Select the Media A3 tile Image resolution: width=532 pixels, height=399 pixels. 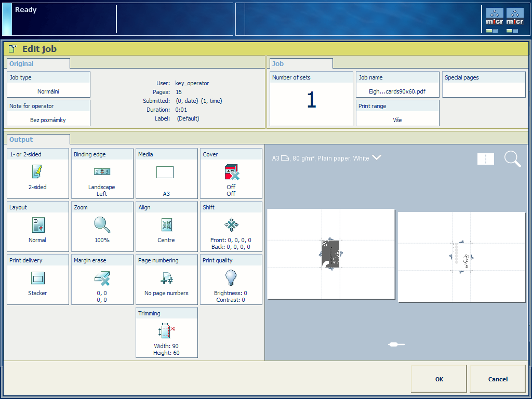(166, 174)
